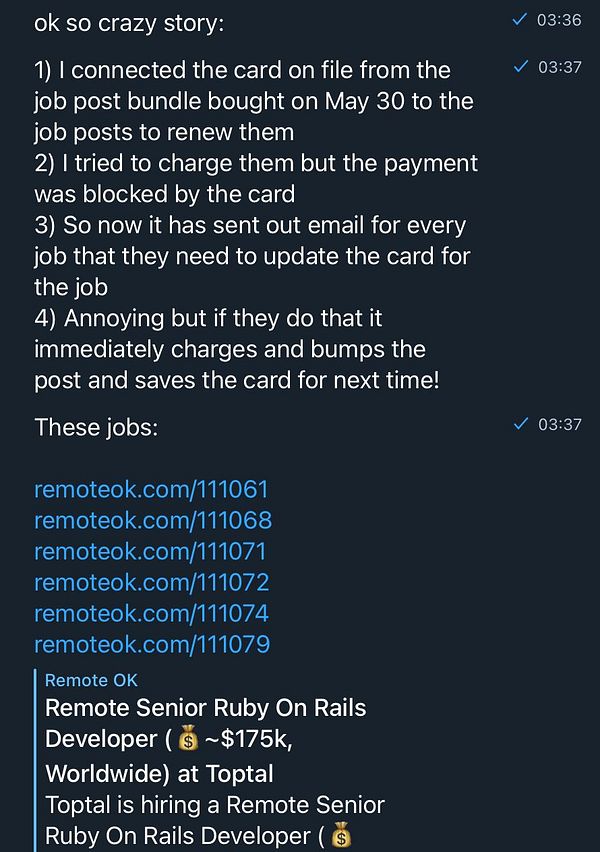
Task: Click the 03:37 timestamp beside 'These jobs:'
Action: (x=559, y=424)
